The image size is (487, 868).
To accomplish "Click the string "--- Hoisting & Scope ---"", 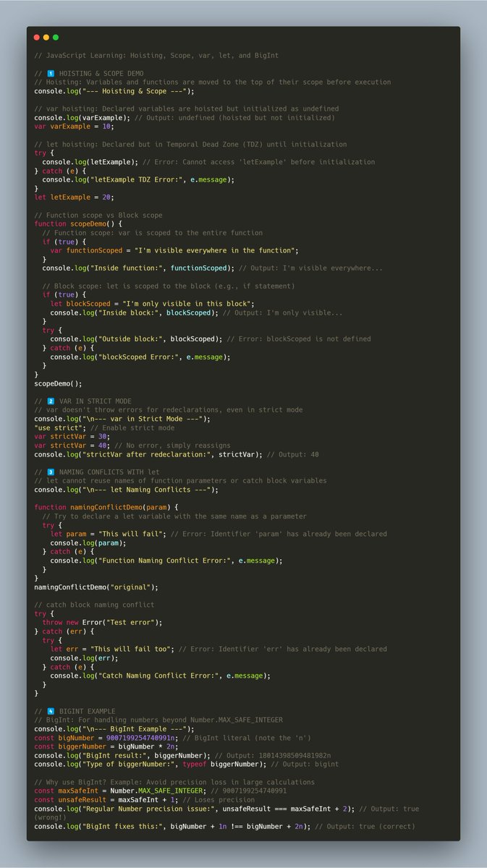I will [136, 91].
